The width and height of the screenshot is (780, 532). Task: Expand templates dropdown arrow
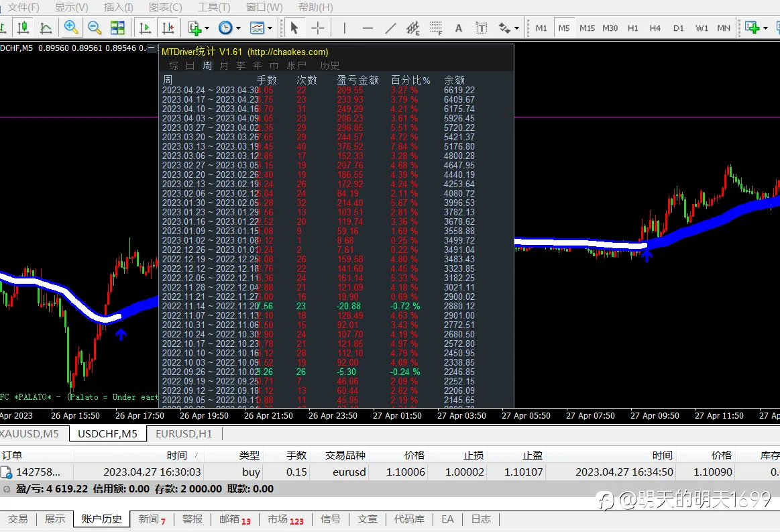[270, 28]
